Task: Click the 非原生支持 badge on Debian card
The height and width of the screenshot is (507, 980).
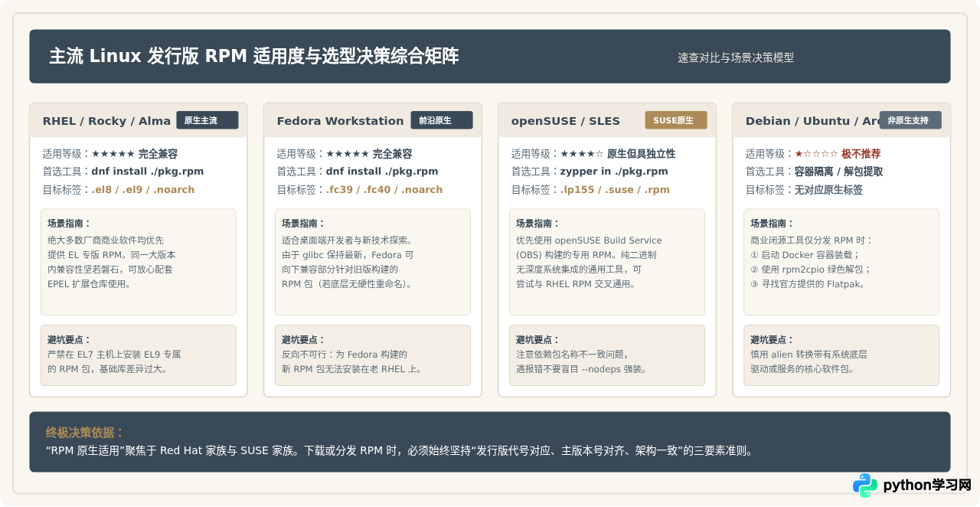Action: [910, 120]
